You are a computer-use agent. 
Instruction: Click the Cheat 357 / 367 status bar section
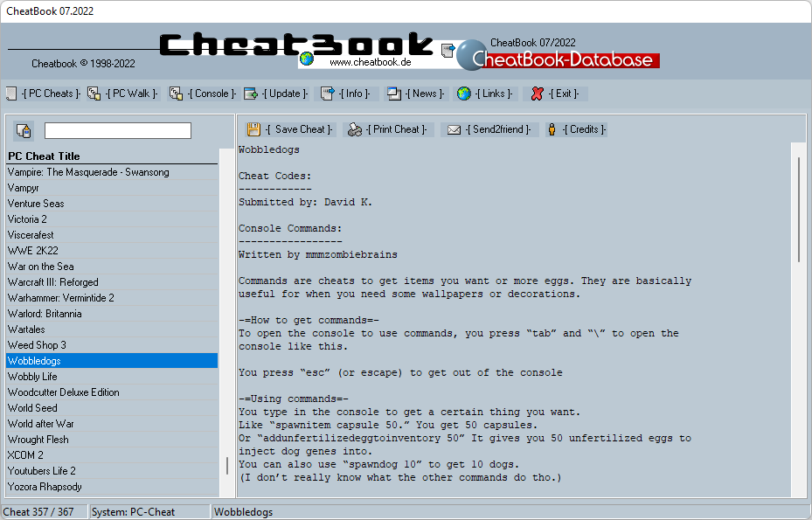(44, 511)
